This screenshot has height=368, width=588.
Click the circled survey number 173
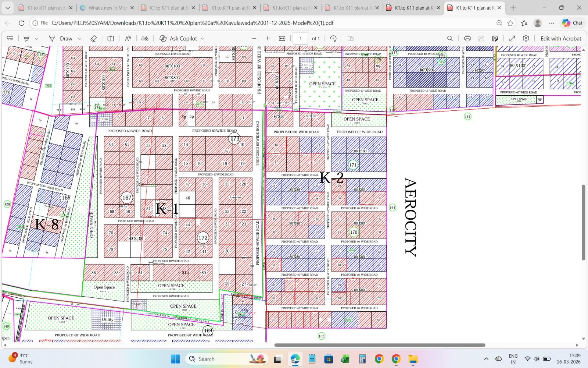click(x=234, y=139)
